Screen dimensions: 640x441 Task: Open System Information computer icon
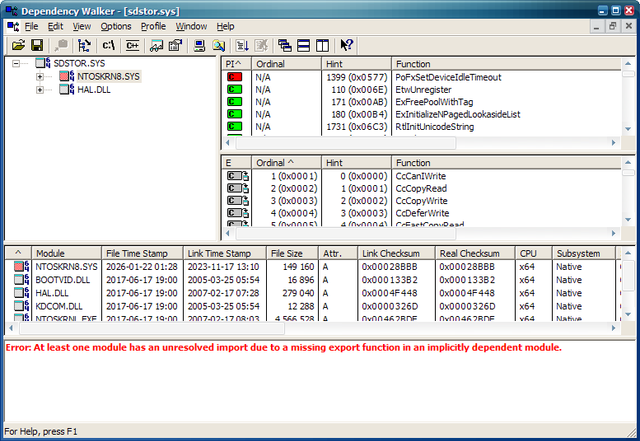coord(199,45)
